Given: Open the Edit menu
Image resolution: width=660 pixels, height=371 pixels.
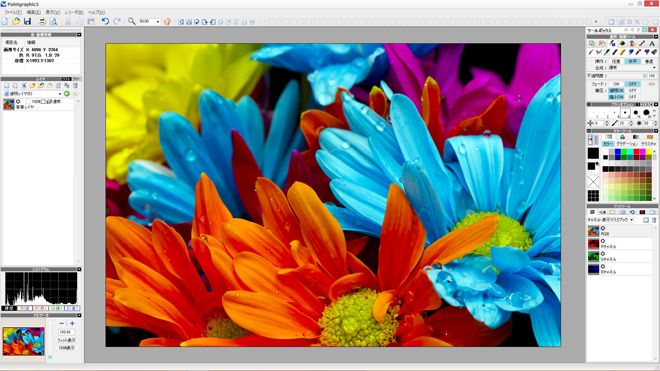Looking at the screenshot, I should click(33, 12).
